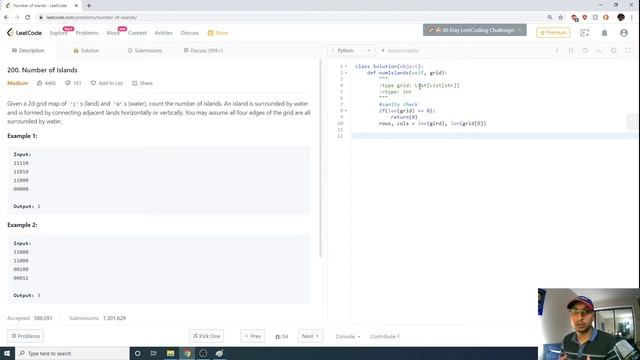Switch to the Description tab
The height and width of the screenshot is (360, 640).
click(x=28, y=51)
